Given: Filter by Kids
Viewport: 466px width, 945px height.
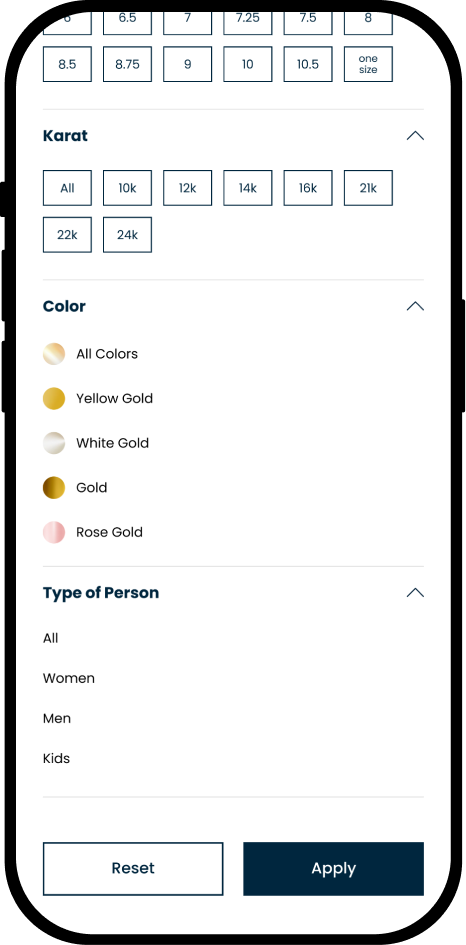Looking at the screenshot, I should pos(57,758).
